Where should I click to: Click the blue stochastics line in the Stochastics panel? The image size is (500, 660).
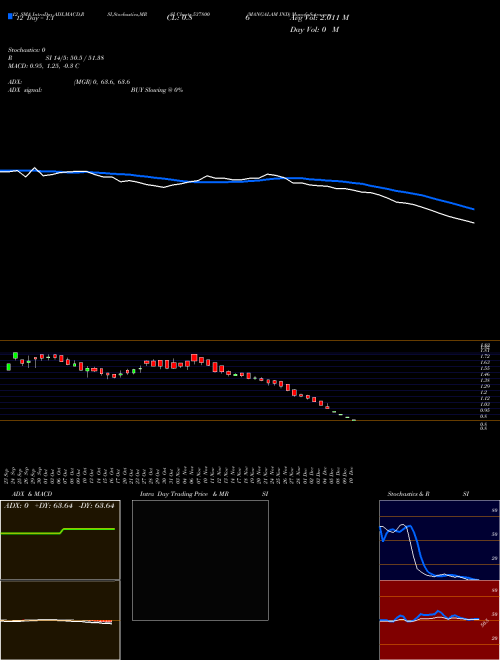[x=415, y=538]
